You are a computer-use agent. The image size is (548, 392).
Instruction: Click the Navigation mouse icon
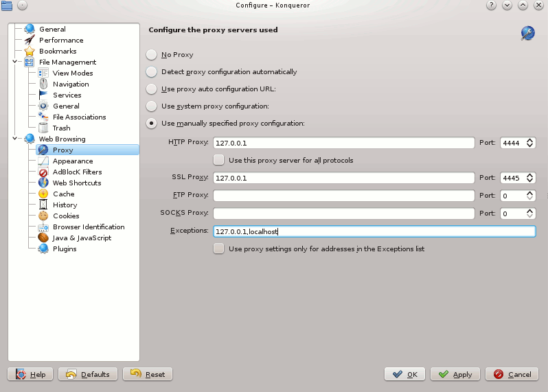43,84
